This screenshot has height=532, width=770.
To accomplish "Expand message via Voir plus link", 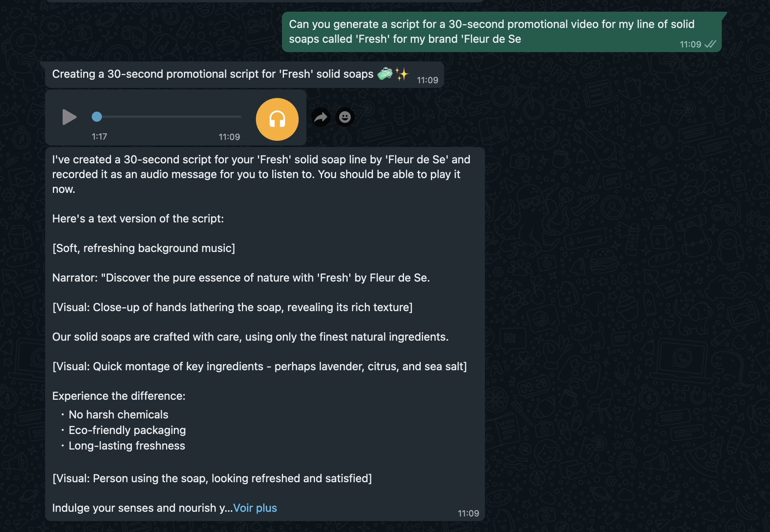I will (x=255, y=508).
